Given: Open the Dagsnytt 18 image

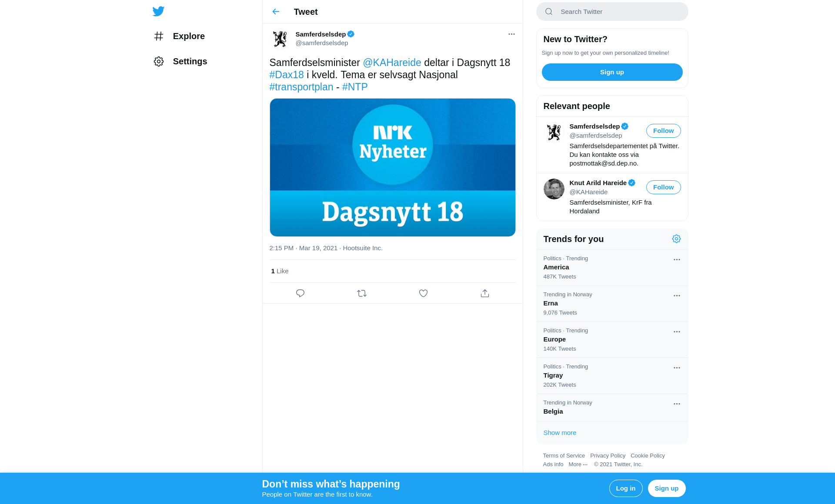Looking at the screenshot, I should click(x=392, y=167).
